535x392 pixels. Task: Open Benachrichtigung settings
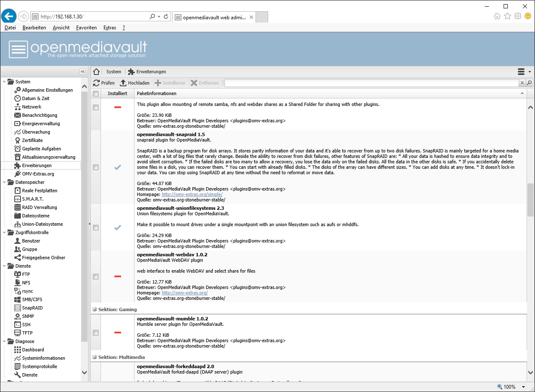tap(39, 115)
